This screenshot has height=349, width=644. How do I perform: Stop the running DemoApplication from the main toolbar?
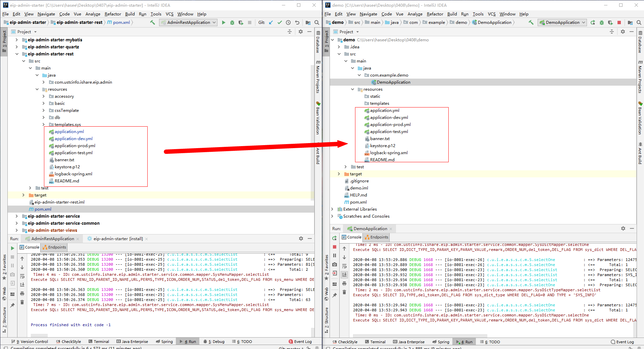[x=619, y=23]
